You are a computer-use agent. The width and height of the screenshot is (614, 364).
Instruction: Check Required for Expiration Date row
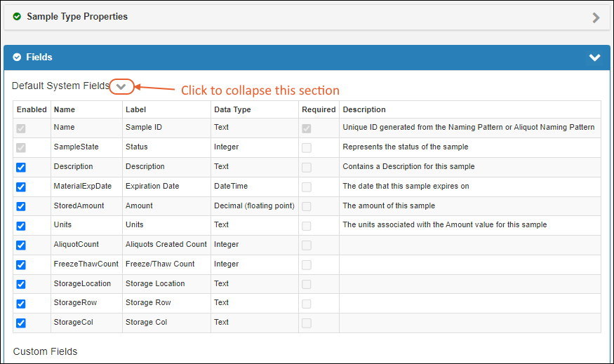307,187
